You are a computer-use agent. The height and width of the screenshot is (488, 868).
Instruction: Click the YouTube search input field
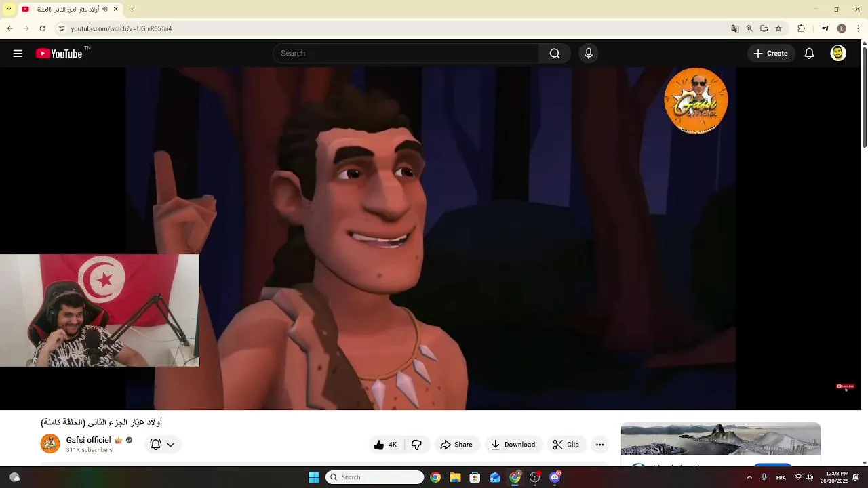406,54
